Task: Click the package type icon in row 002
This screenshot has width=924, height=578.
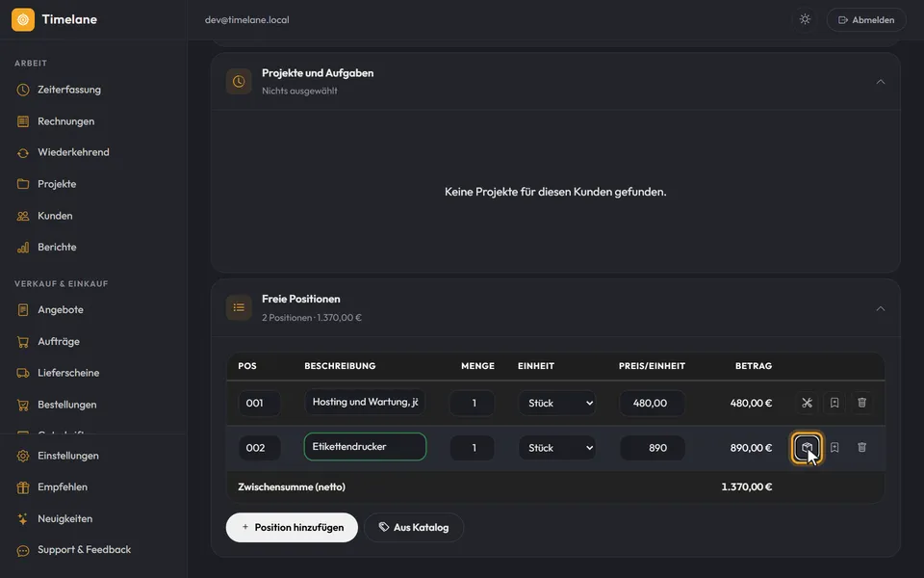Action: click(807, 448)
